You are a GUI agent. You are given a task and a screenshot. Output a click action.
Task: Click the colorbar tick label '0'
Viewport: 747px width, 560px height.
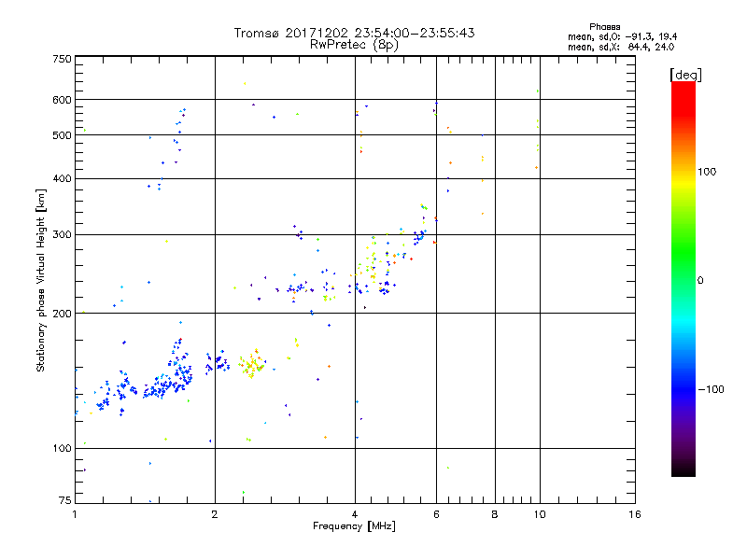(700, 281)
